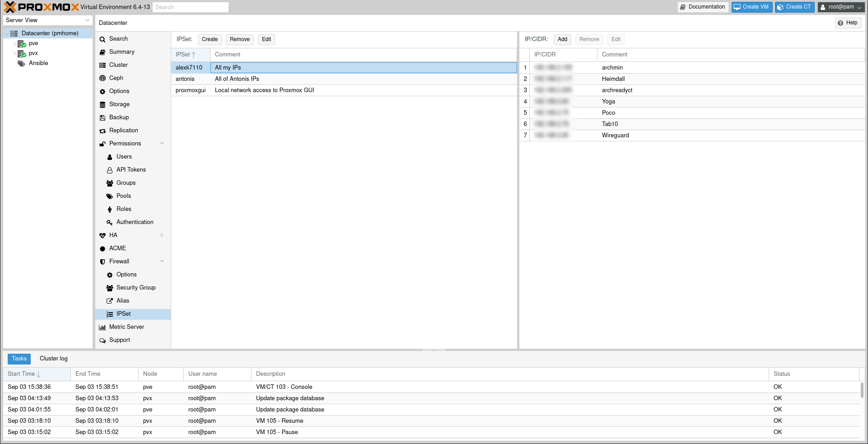
Task: Switch to the Cluster log tab
Action: click(x=53, y=358)
